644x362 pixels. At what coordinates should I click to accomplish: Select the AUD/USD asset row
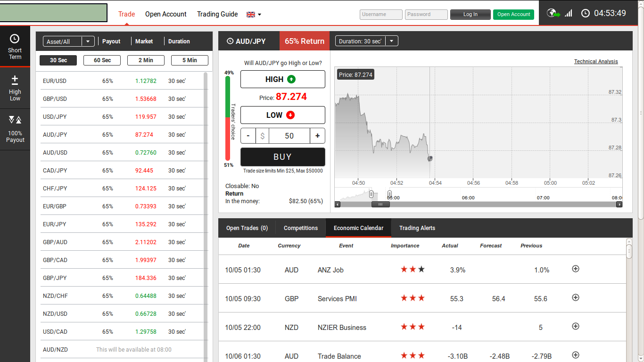pyautogui.click(x=122, y=153)
